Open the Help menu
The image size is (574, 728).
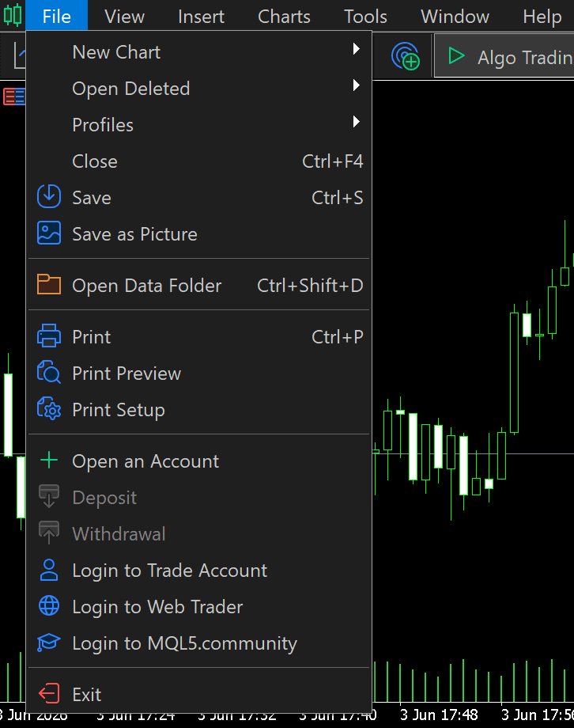coord(542,17)
